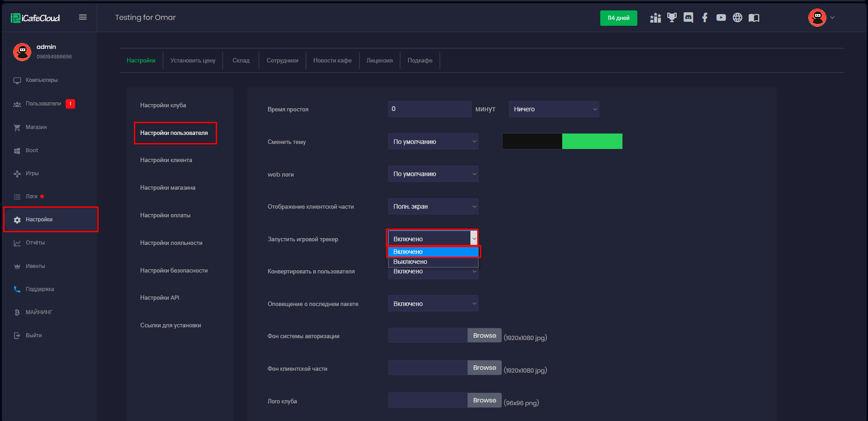868x421 pixels.
Task: Click the Время простоя minutes input
Action: tap(430, 109)
